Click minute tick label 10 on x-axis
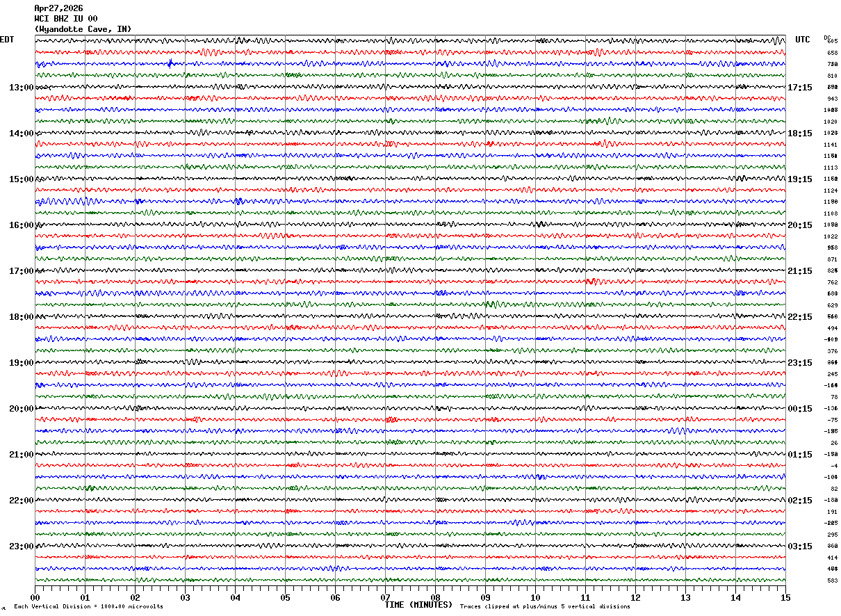The width and height of the screenshot is (841, 616). point(535,597)
